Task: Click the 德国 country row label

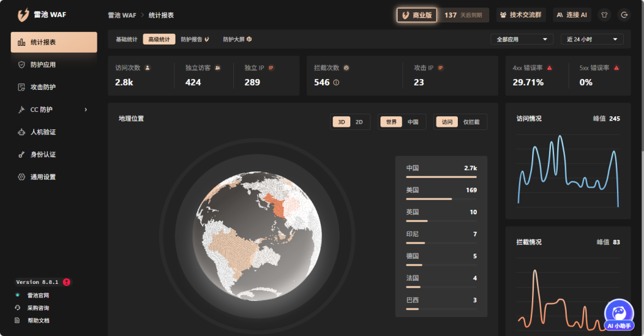Action: pos(413,256)
